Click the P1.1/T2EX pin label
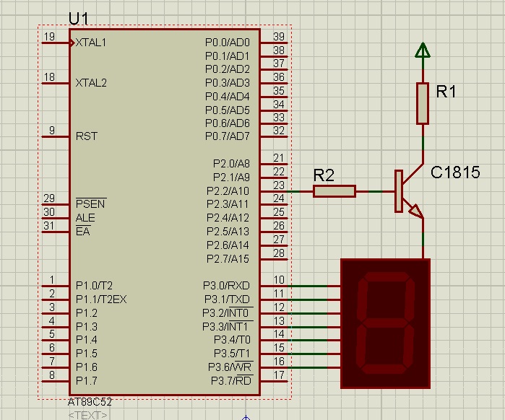 (101, 299)
